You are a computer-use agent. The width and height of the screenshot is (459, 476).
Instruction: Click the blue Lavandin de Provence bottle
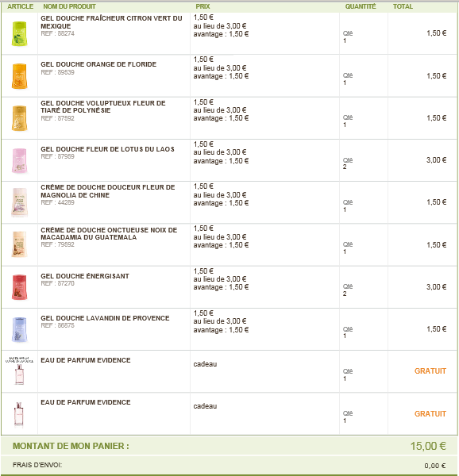pos(19,329)
